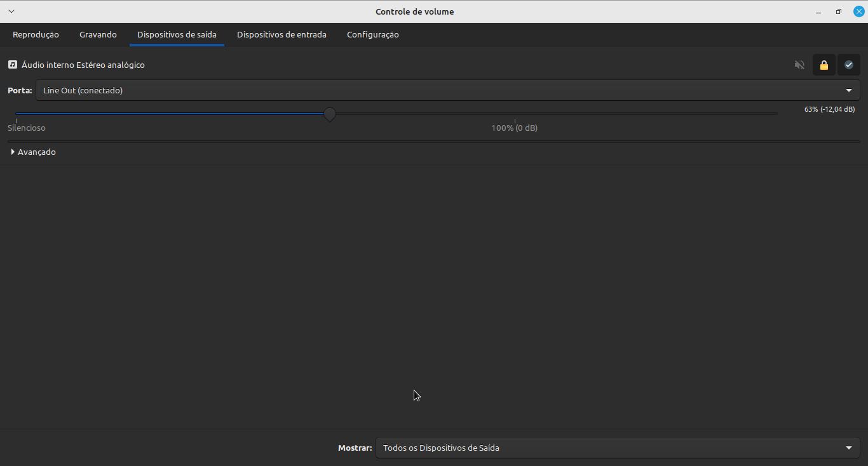
Task: Click the audio device icon beside Áudio interno
Action: pos(12,65)
